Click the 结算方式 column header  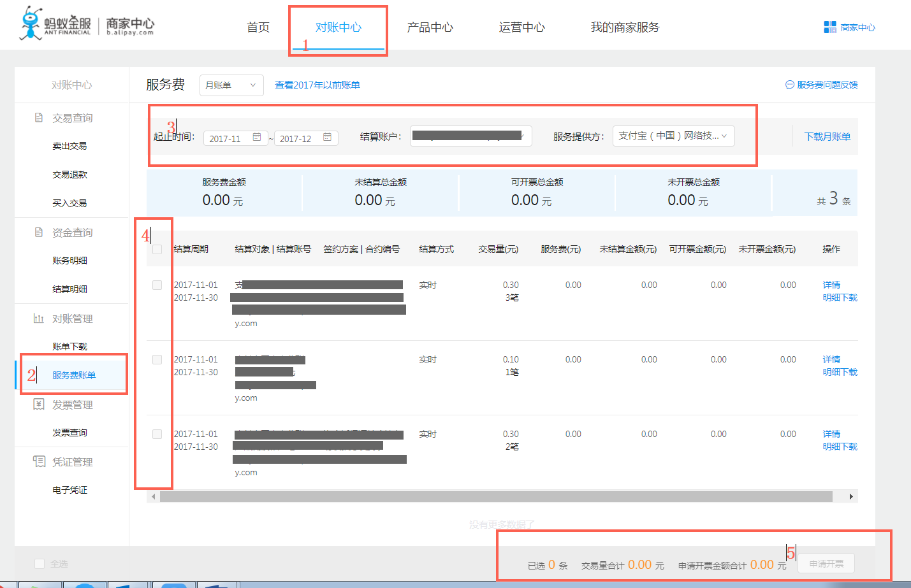point(436,249)
